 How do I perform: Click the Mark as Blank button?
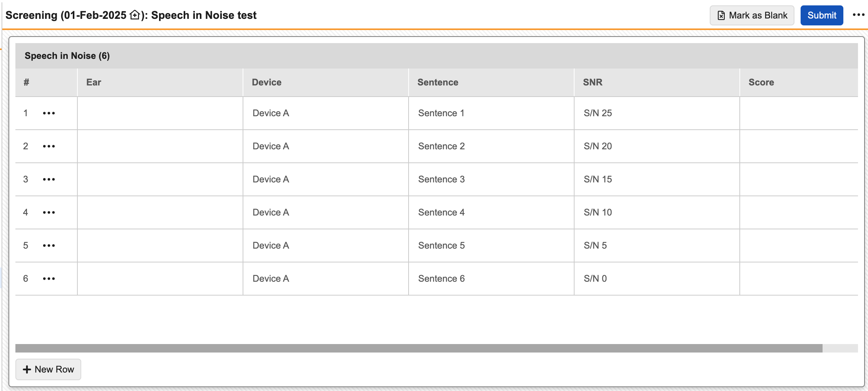click(x=752, y=15)
